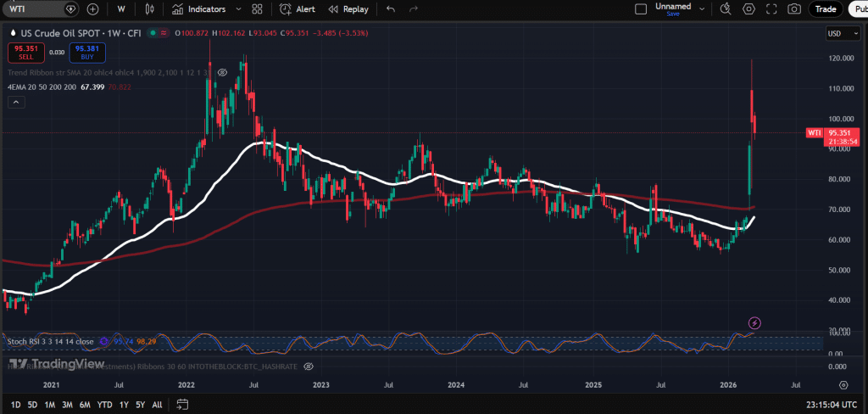Show the hidden Trend Ribbon indicator

tap(222, 73)
